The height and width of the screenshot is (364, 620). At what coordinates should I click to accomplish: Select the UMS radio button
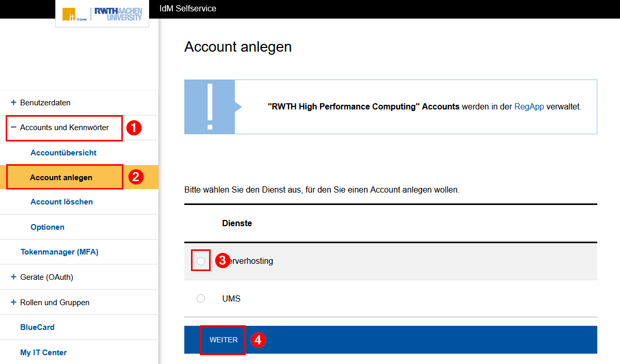click(201, 298)
